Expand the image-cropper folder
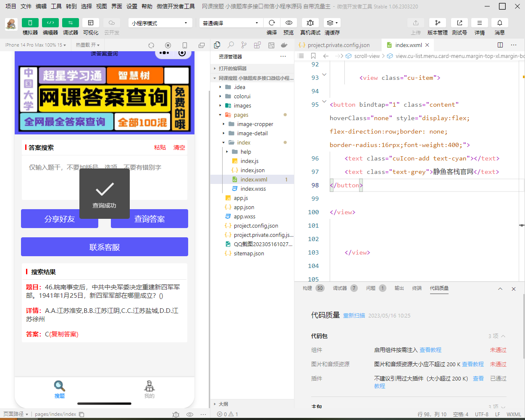Image resolution: width=525 pixels, height=420 pixels. coord(255,124)
